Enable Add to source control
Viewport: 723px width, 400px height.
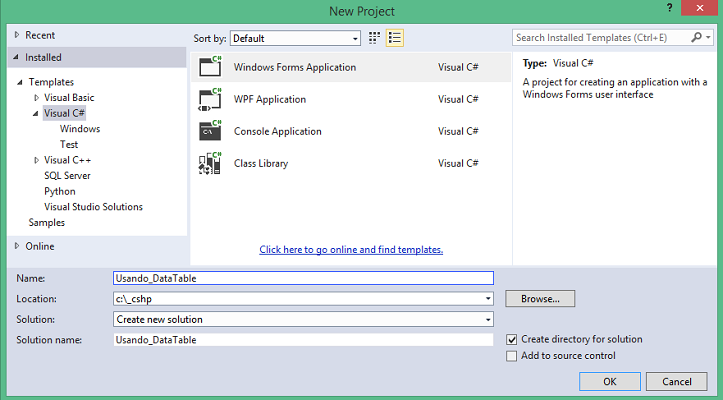point(511,356)
